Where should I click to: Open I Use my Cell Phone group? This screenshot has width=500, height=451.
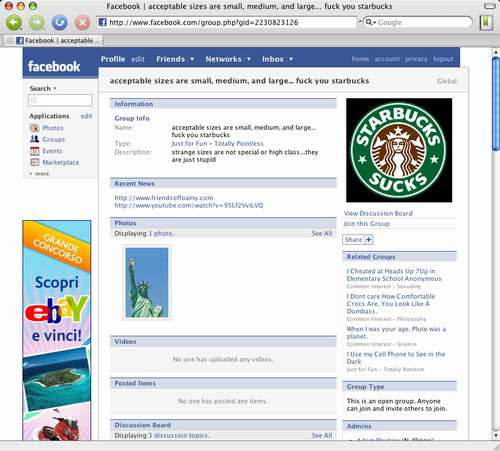396,358
